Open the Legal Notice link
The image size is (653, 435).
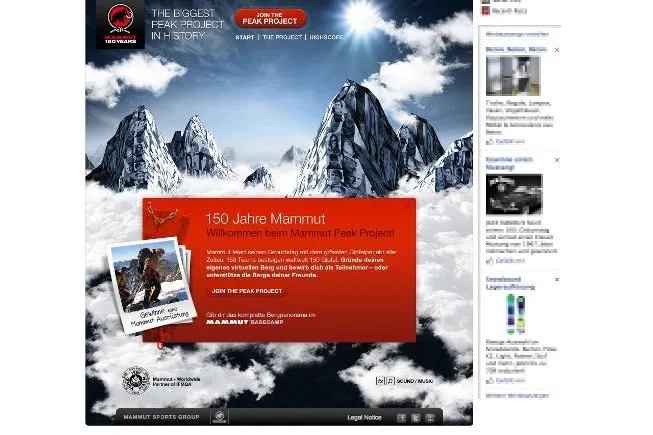pos(364,417)
